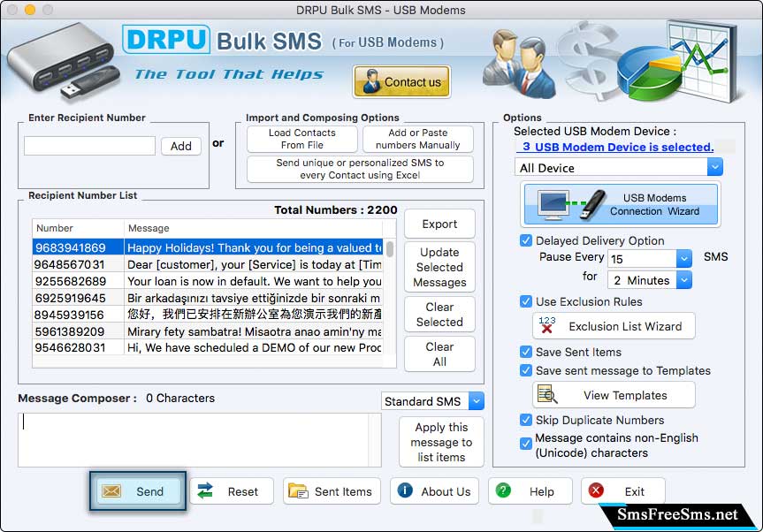Screen dimensions: 763x532
Task: Expand the All Device dropdown
Action: click(x=714, y=167)
